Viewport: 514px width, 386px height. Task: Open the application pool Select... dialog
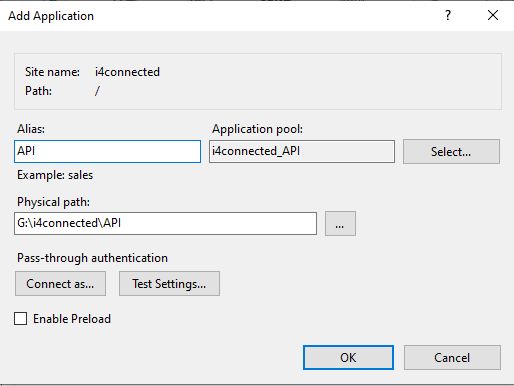pos(451,152)
